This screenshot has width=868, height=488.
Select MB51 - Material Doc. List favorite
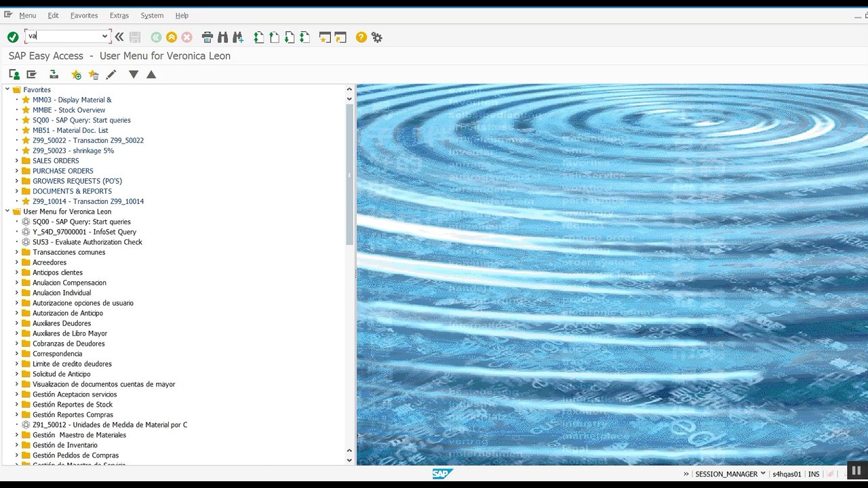point(70,130)
